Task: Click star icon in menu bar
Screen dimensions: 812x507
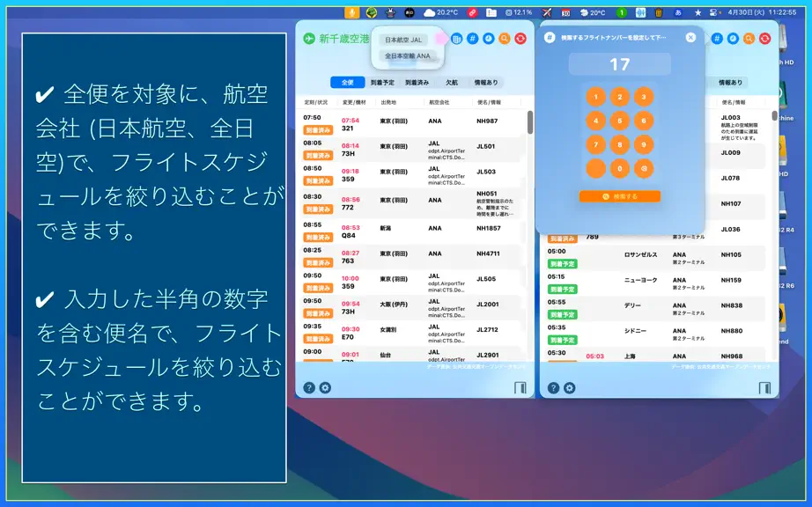Action: pyautogui.click(x=698, y=12)
